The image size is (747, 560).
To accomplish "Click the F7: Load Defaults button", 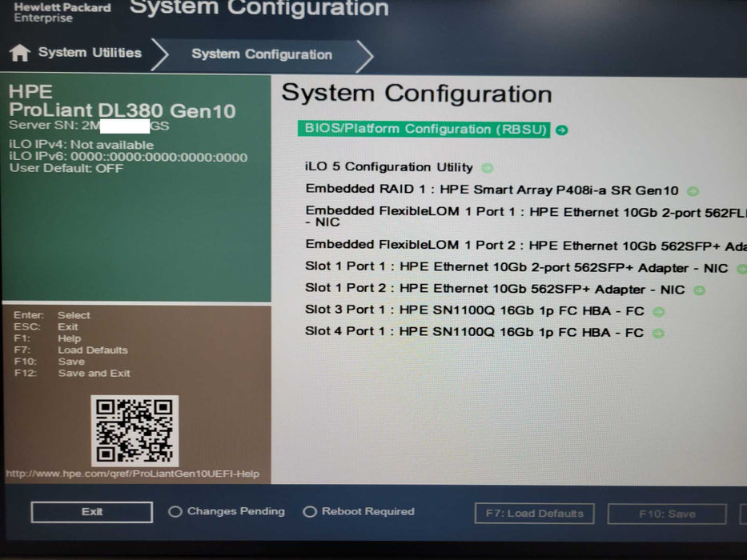I will pyautogui.click(x=535, y=514).
